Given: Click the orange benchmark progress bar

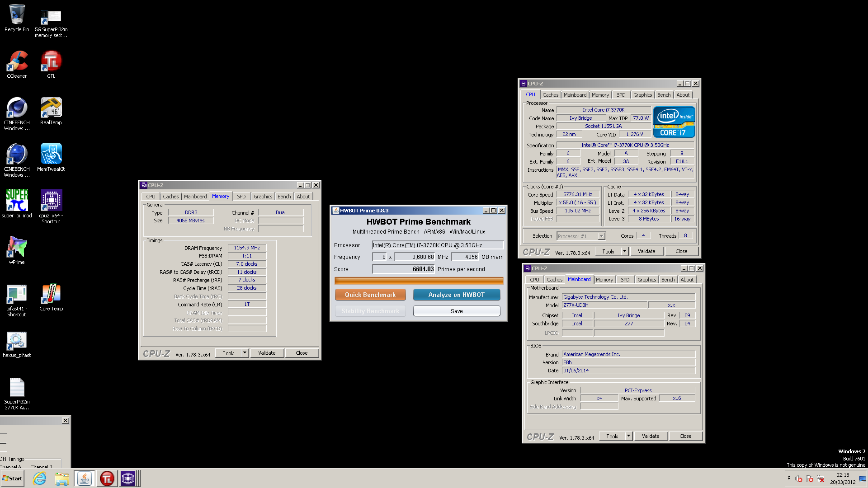Looking at the screenshot, I should 419,281.
